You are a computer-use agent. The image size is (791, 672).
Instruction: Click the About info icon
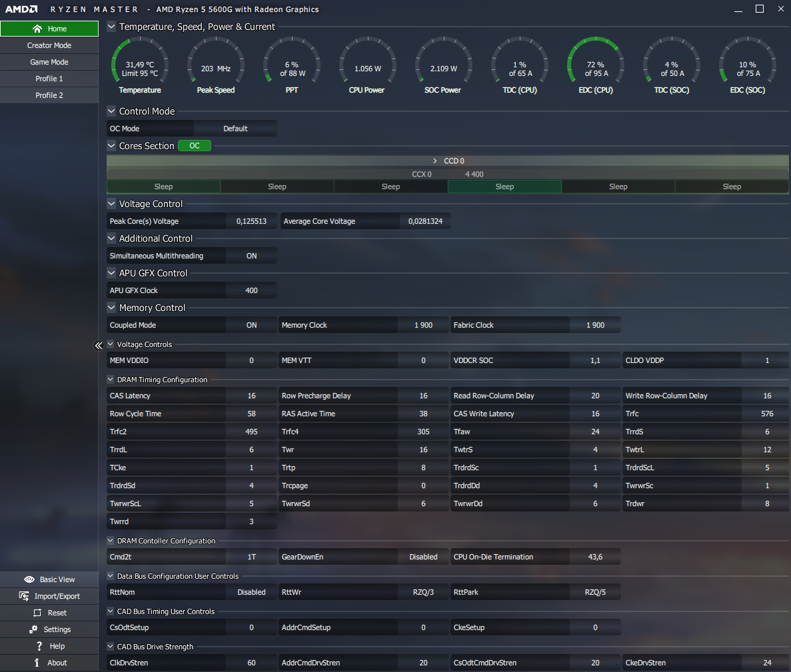click(37, 663)
